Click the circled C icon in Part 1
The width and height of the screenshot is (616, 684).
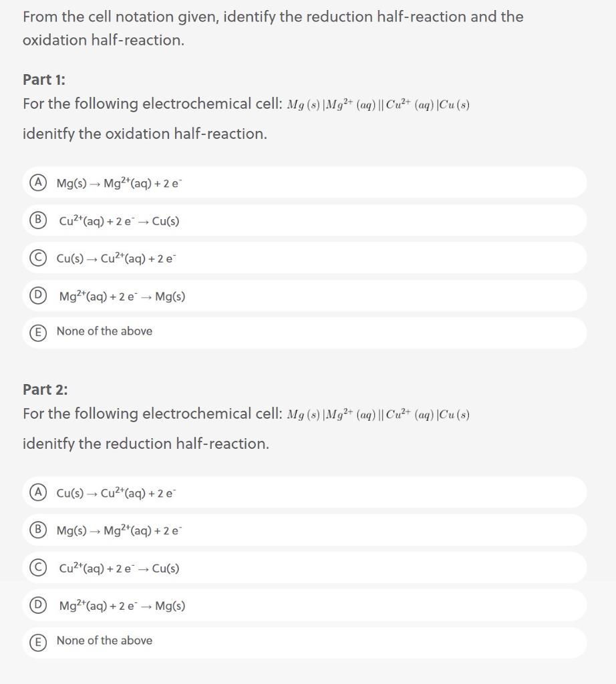38,258
